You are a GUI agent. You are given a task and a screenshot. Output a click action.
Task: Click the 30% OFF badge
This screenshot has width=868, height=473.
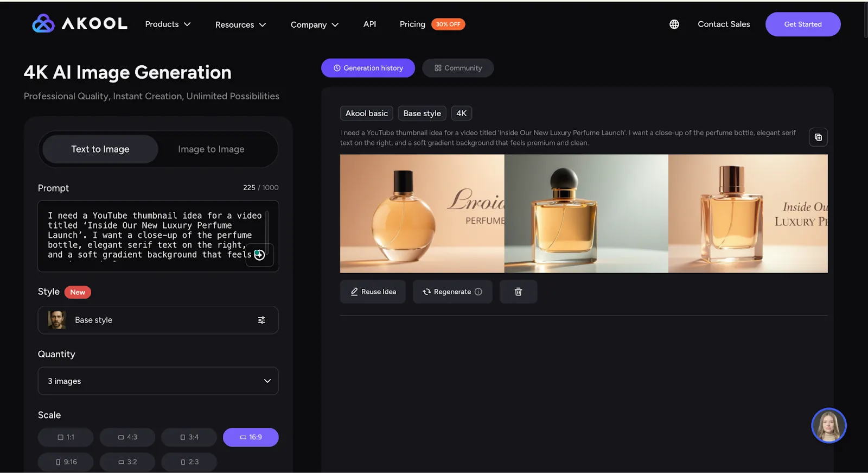tap(448, 24)
